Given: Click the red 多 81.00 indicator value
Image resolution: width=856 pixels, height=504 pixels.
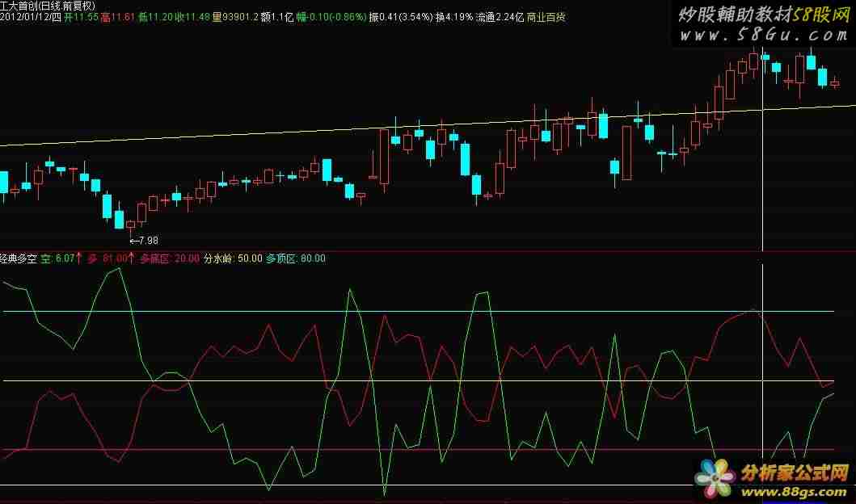Looking at the screenshot, I should 111,258.
